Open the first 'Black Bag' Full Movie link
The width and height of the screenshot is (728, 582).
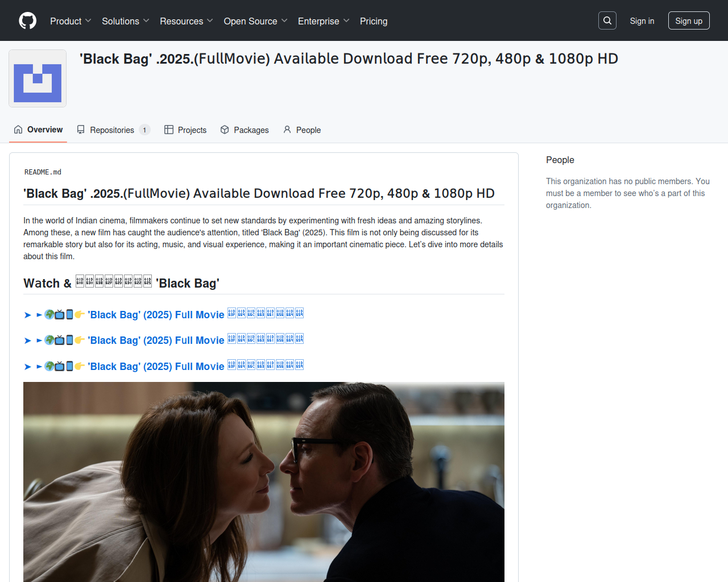[x=156, y=315]
